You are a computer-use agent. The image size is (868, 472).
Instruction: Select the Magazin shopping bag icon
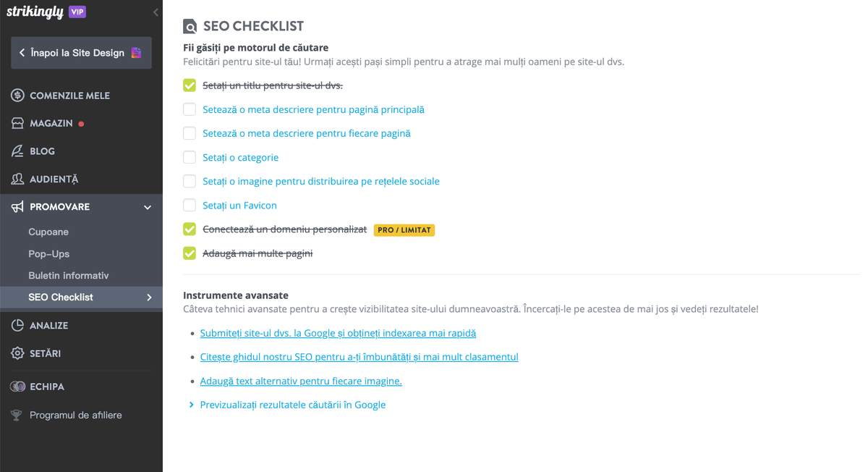16,123
